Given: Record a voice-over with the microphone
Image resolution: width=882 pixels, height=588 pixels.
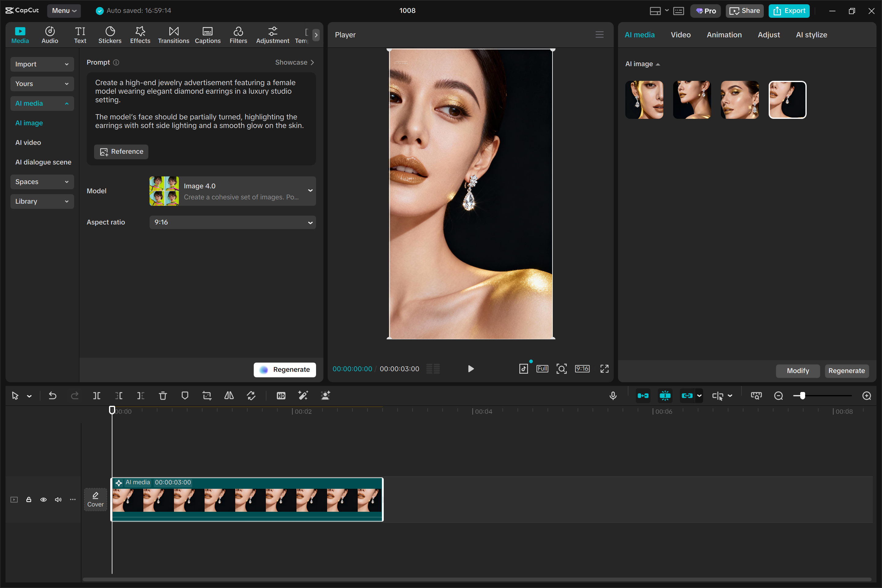Looking at the screenshot, I should [613, 395].
